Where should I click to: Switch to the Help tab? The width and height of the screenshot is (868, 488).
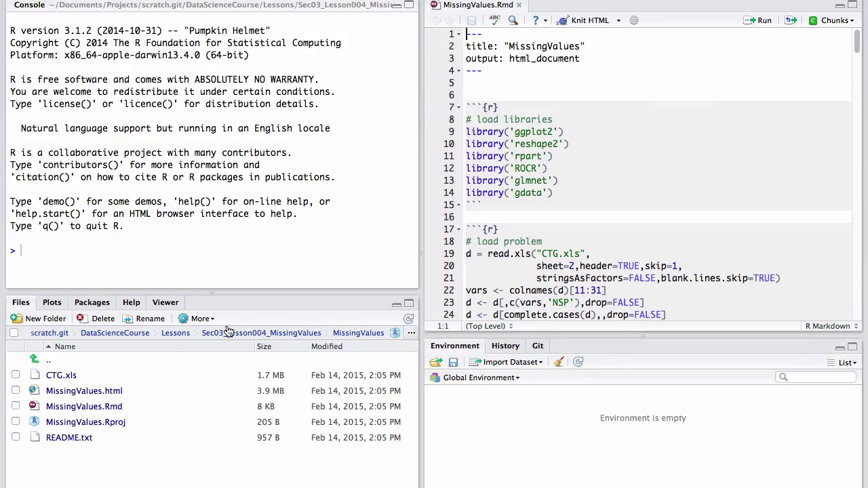click(131, 302)
